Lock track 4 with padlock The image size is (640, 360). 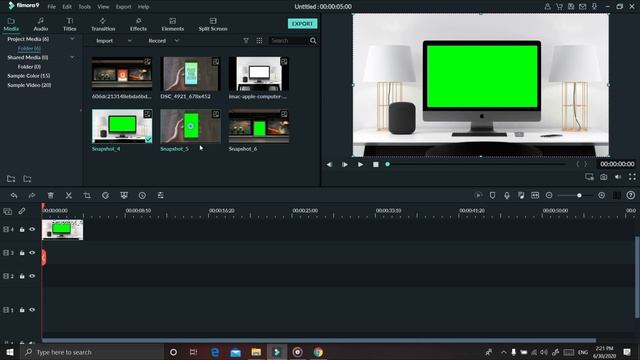tap(22, 229)
